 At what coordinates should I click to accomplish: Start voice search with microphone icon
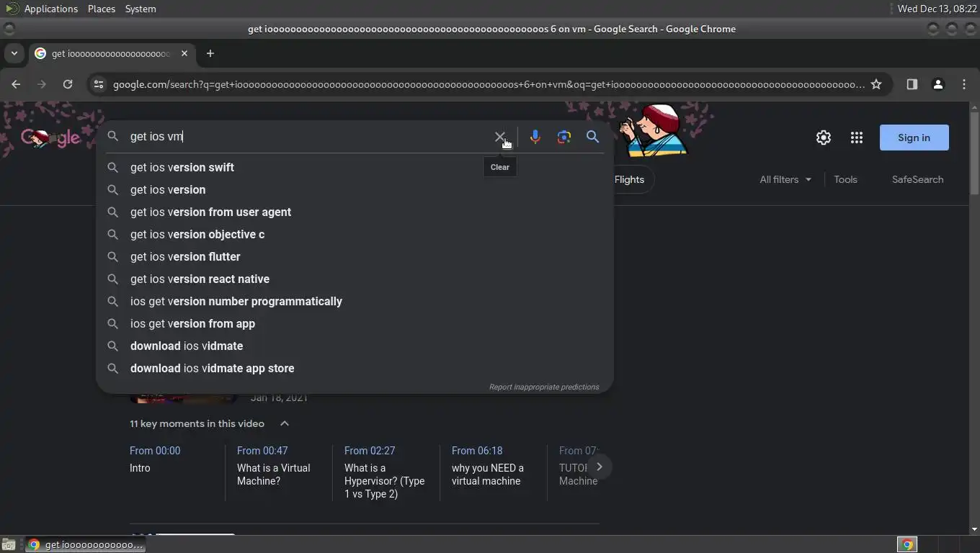(x=535, y=137)
